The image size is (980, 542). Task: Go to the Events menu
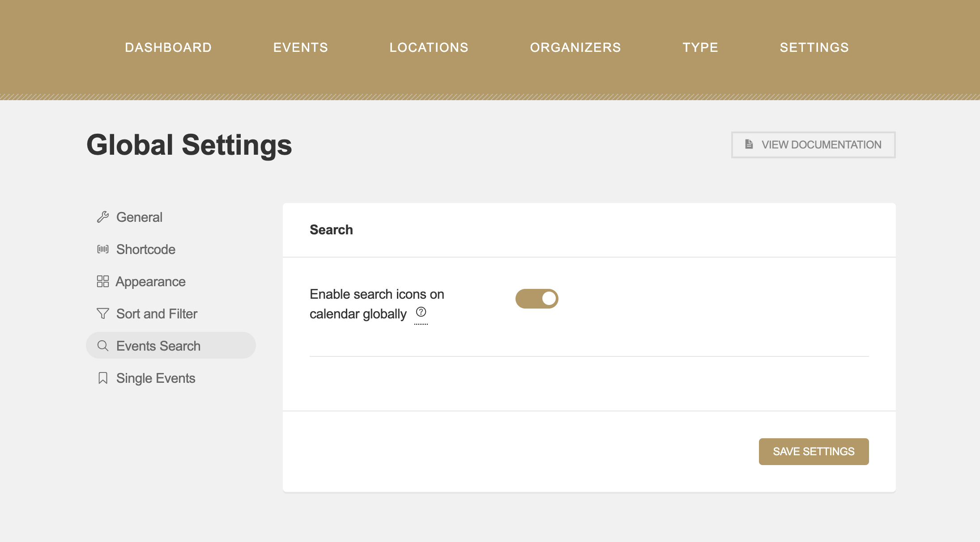coord(301,47)
